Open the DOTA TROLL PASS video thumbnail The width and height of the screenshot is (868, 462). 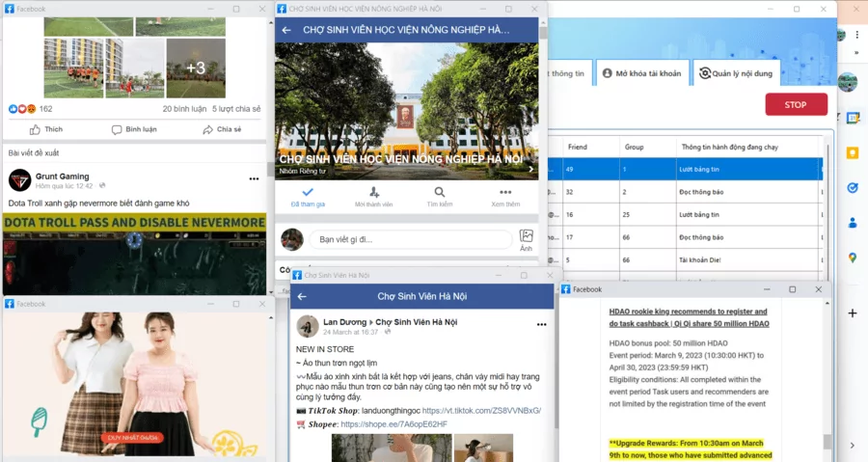point(134,254)
